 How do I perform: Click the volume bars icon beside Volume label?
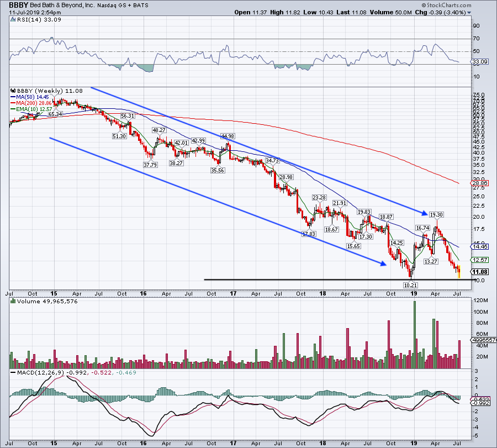pos(13,301)
